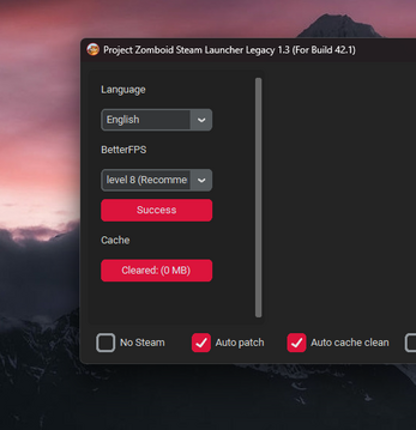Click the Auto cache clean label text
This screenshot has width=416, height=430.
pyautogui.click(x=350, y=343)
